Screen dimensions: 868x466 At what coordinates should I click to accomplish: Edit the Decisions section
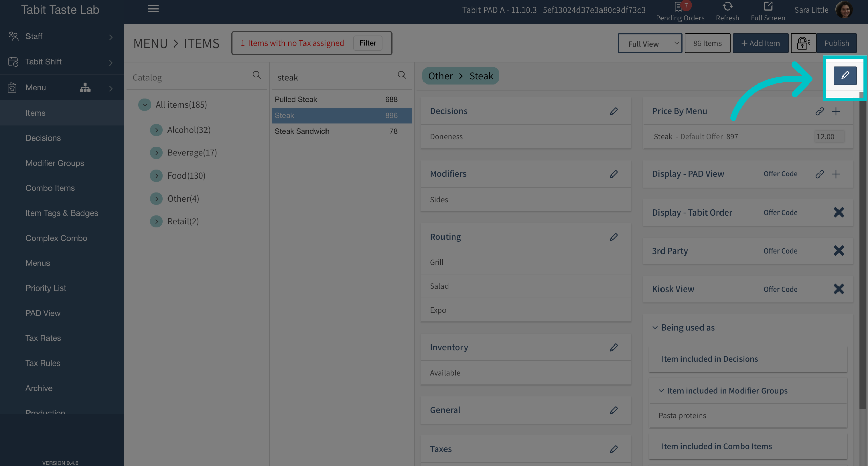[614, 111]
